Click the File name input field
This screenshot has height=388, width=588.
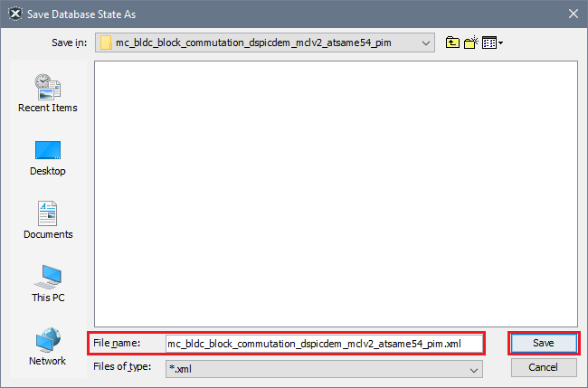click(x=324, y=344)
